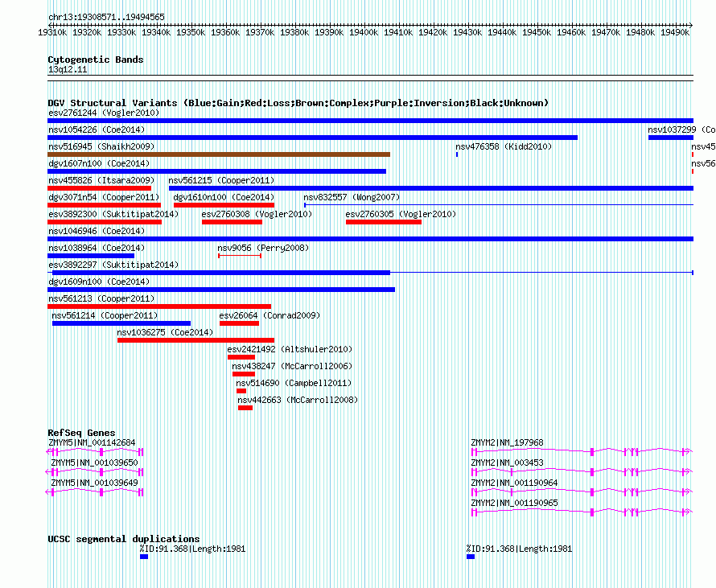Screen dimensions: 716x588
Task: Click the red nsv455826 (Itsara2009) loss bar
Action: point(99,188)
